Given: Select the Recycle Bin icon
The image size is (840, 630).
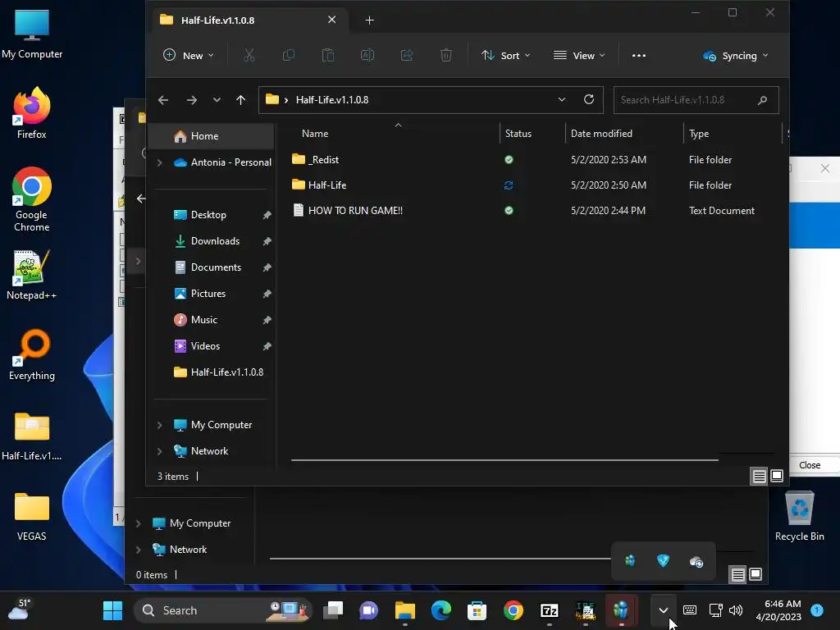Looking at the screenshot, I should tap(799, 516).
